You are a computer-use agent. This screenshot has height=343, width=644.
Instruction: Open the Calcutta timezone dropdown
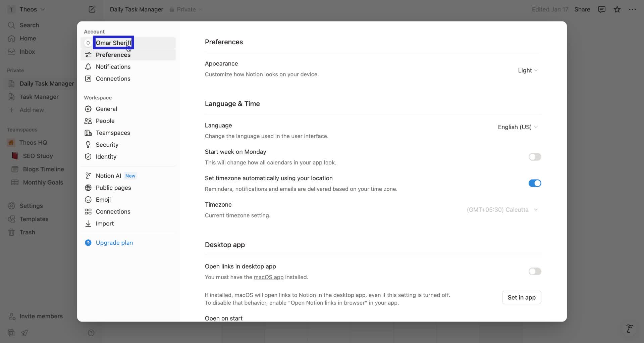pos(502,209)
